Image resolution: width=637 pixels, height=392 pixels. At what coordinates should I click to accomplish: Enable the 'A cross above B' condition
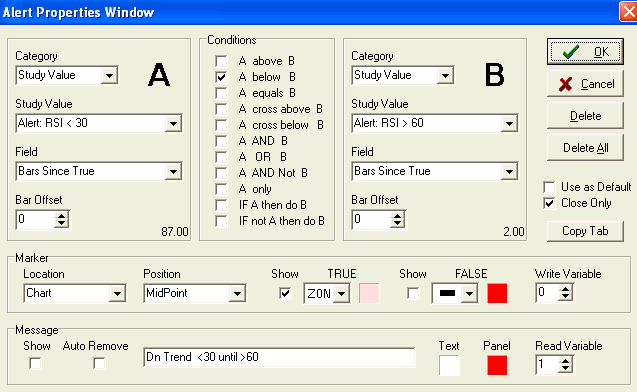tap(221, 109)
